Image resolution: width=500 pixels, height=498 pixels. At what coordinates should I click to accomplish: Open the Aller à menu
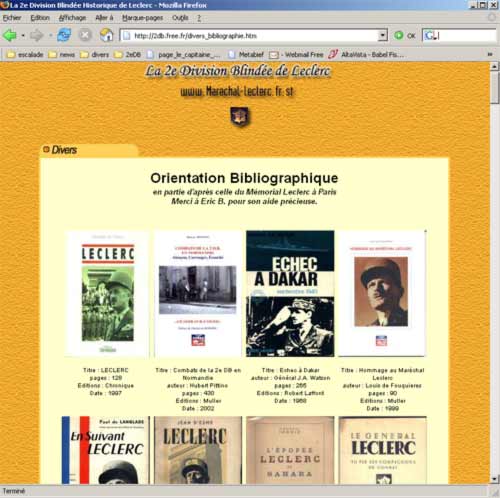point(104,18)
